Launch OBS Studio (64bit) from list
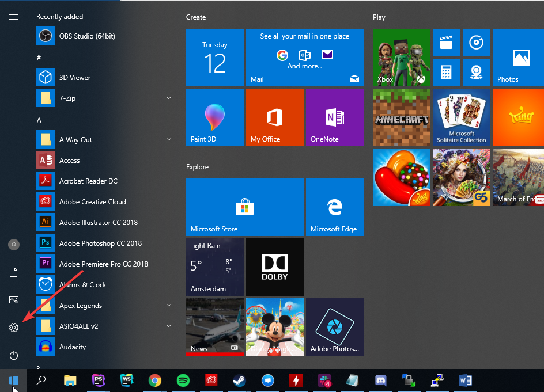Image resolution: width=544 pixels, height=392 pixels. 86,36
